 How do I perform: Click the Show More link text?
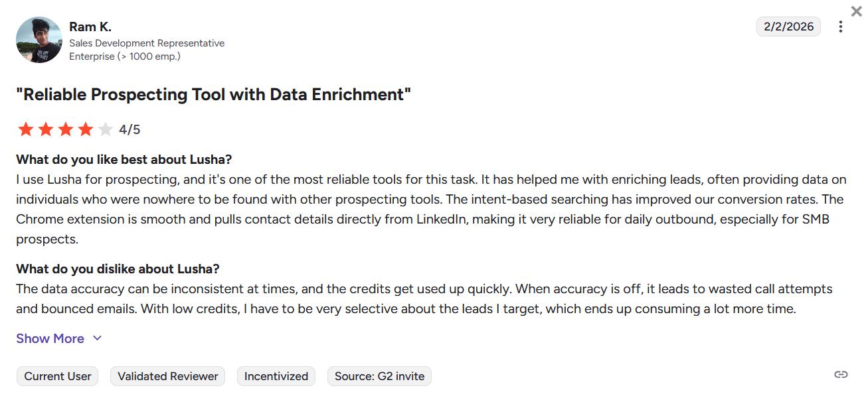click(50, 338)
